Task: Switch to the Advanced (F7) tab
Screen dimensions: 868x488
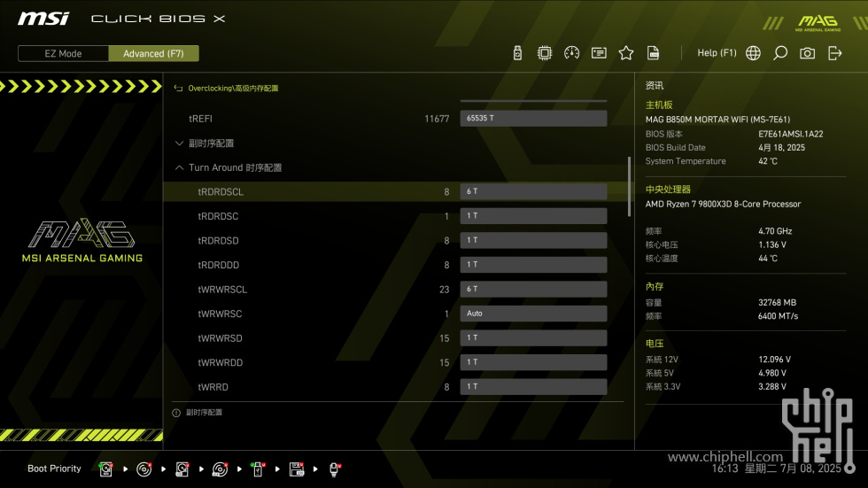Action: (x=153, y=54)
